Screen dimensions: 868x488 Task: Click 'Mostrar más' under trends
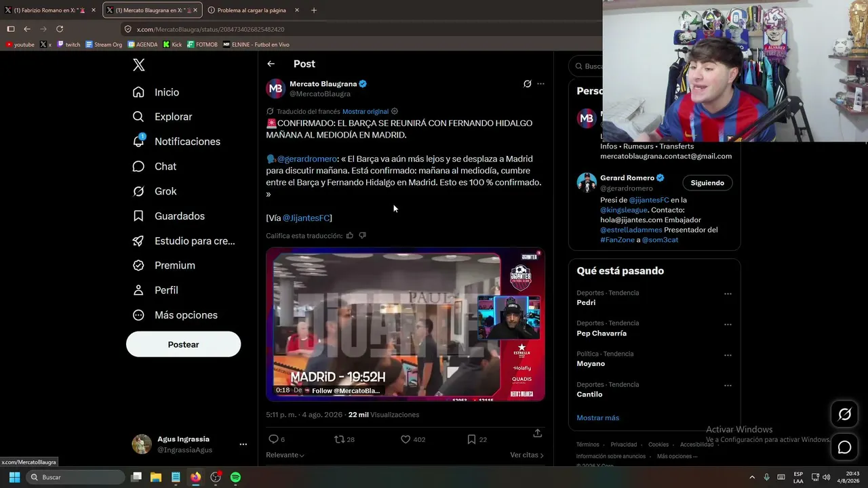click(x=597, y=418)
